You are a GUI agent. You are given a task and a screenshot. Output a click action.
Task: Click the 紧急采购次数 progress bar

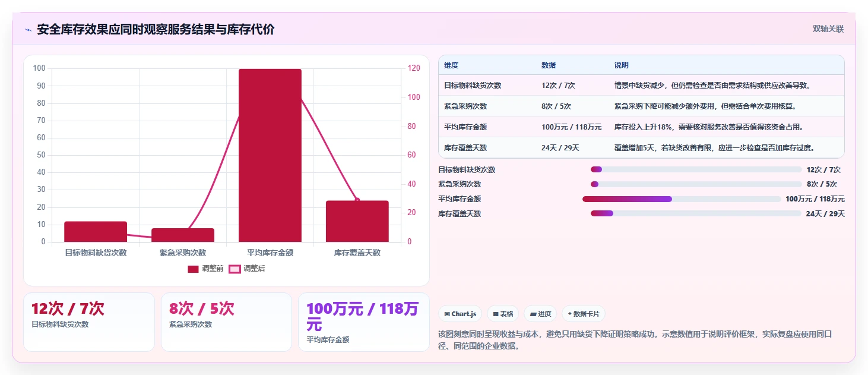696,184
